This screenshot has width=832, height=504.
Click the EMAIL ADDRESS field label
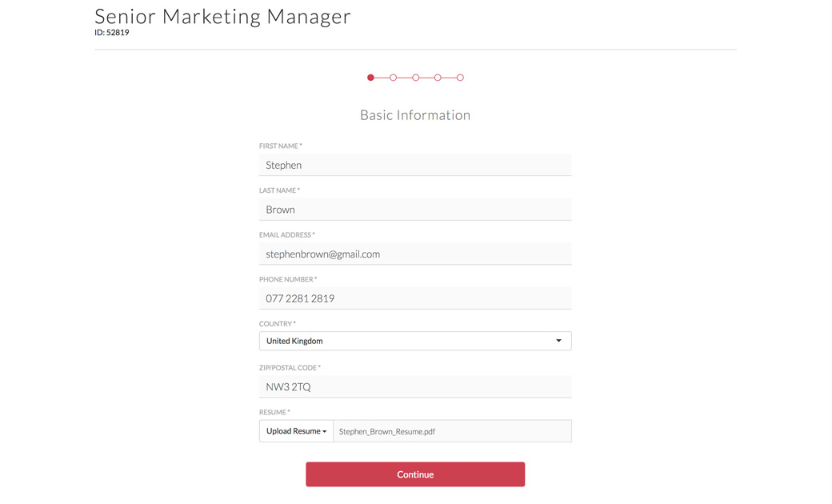pyautogui.click(x=286, y=235)
